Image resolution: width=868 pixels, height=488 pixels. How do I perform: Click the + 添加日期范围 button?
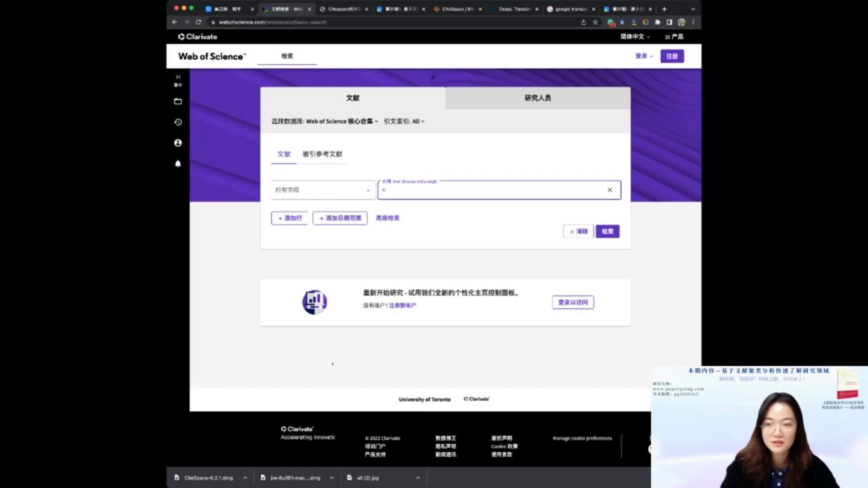pyautogui.click(x=340, y=218)
